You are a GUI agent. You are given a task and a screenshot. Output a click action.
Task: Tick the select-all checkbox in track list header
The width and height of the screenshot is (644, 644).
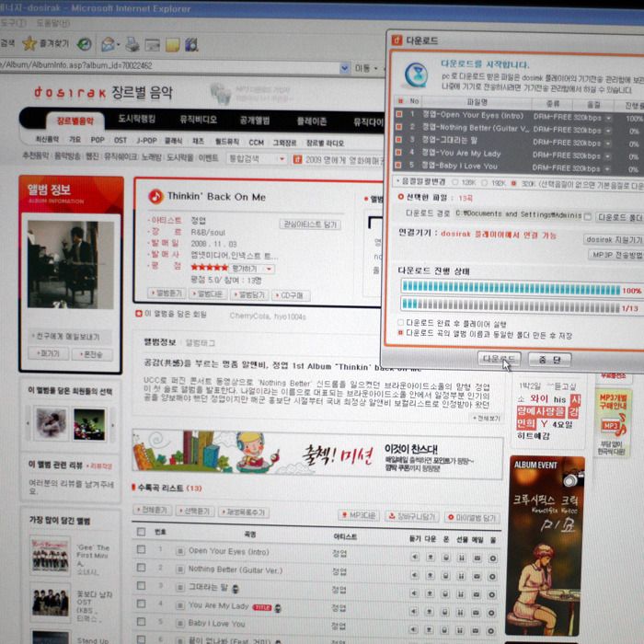(141, 532)
